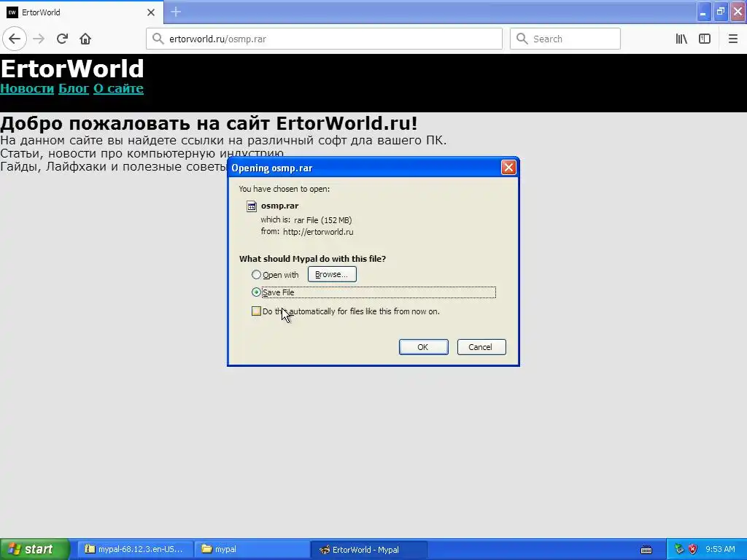Image resolution: width=747 pixels, height=560 pixels.
Task: Cancel the osmp.rar download dialog
Action: coord(481,346)
